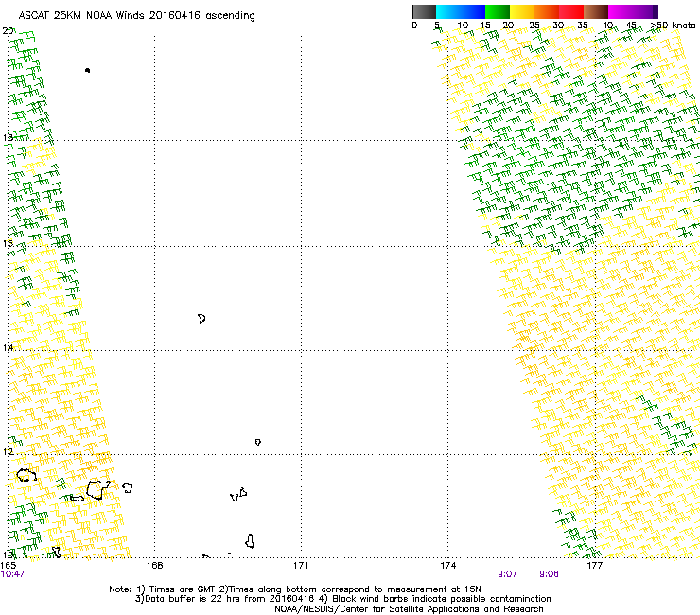Click the note line about GMT times
700x615 pixels.
pyautogui.click(x=295, y=589)
